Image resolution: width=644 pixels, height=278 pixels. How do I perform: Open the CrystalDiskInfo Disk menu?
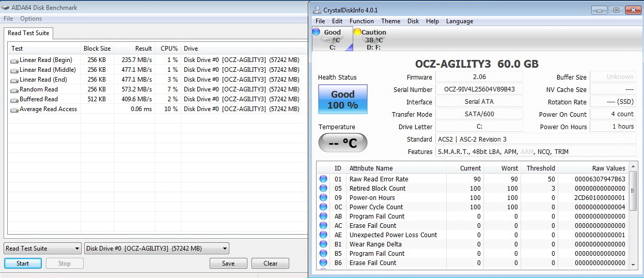[413, 21]
